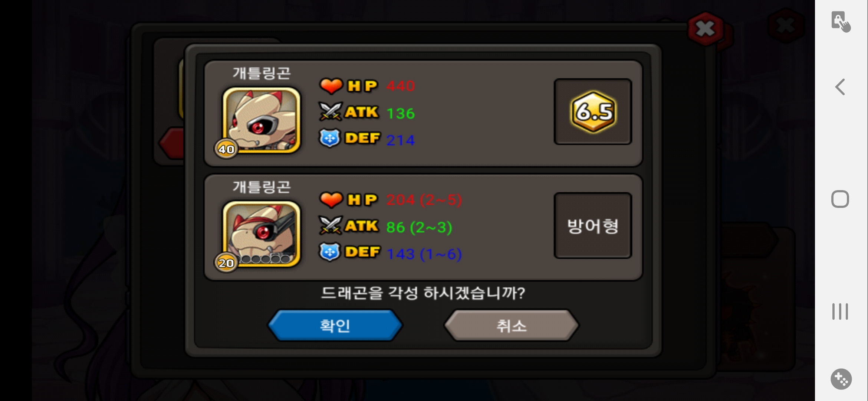Tap the heart HP icon of bottom dragon
868x401 pixels.
331,199
